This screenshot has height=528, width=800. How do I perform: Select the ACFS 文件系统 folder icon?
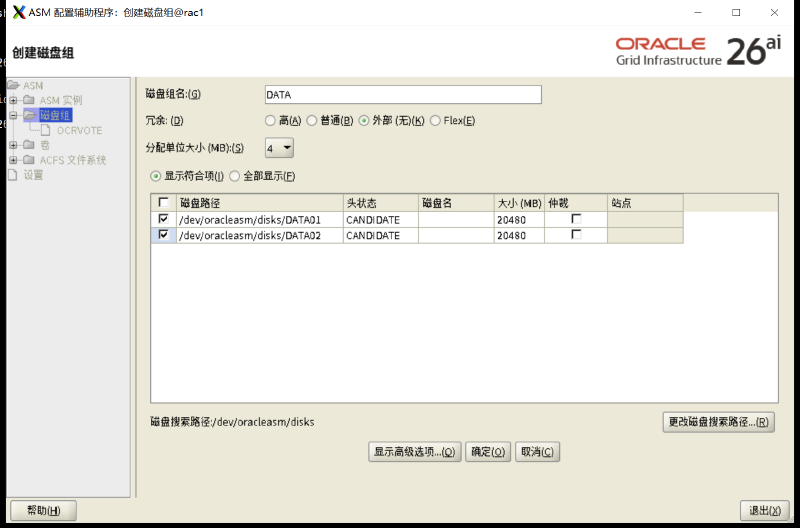pyautogui.click(x=29, y=160)
